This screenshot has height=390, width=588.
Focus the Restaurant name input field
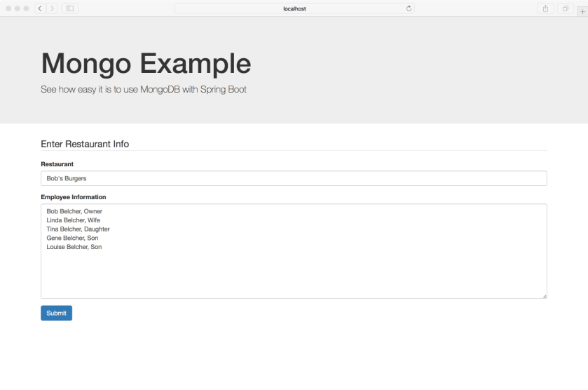pos(294,178)
